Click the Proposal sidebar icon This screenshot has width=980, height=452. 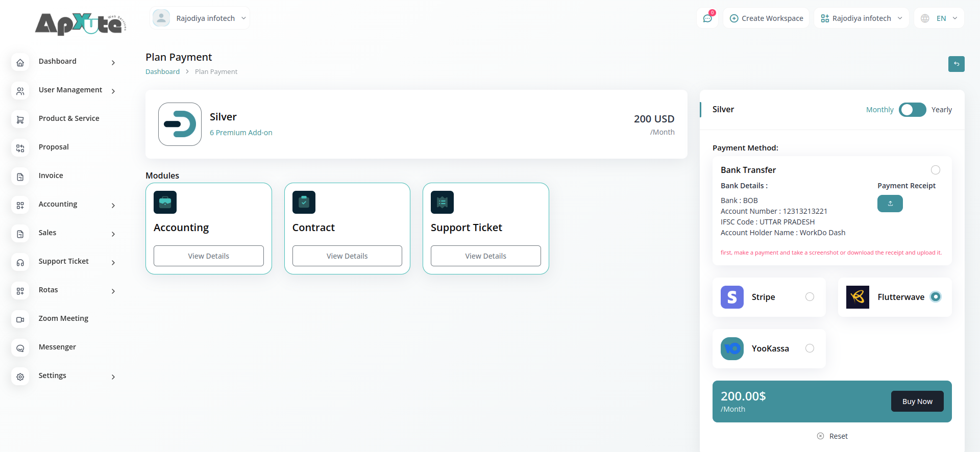pyautogui.click(x=20, y=148)
